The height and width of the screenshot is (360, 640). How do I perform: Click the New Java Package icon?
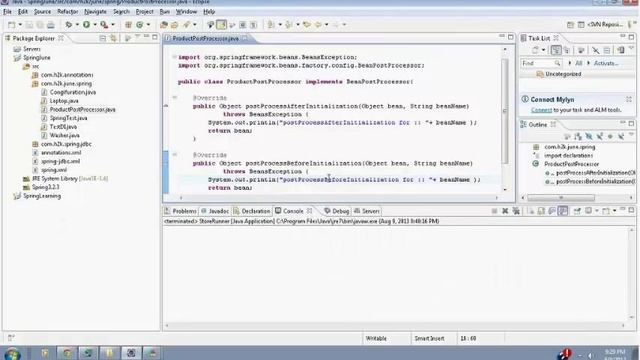(x=128, y=25)
